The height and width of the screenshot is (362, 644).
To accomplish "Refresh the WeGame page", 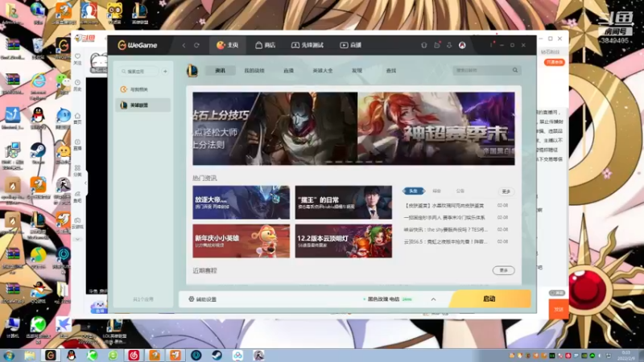I will 196,45.
